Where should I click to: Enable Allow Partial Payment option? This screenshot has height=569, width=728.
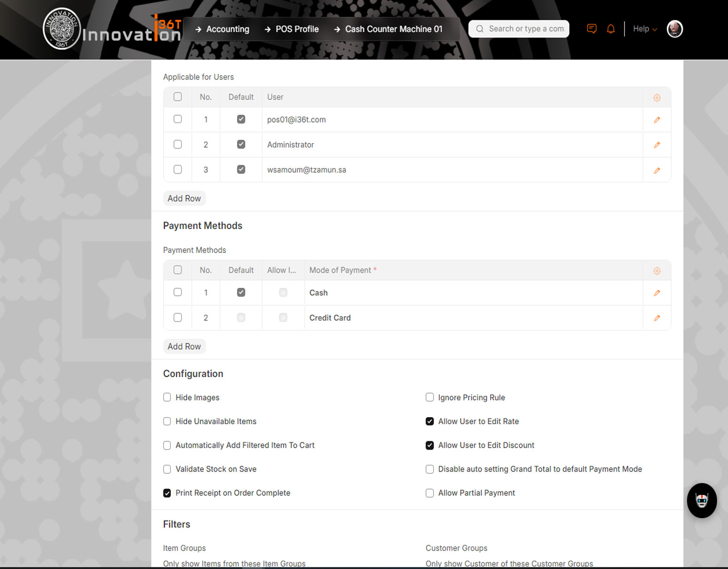[429, 493]
